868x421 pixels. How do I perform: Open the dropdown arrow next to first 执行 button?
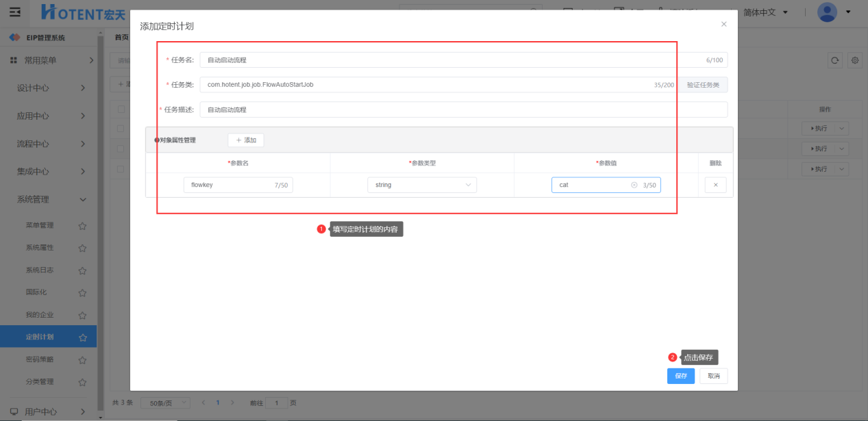842,129
